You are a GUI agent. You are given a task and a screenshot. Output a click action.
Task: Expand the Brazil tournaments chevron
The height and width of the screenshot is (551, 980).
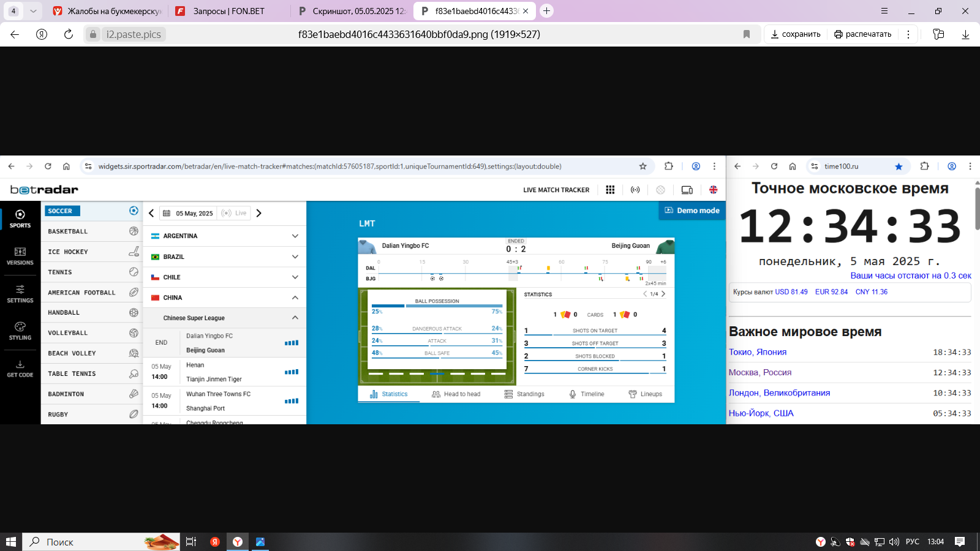click(x=295, y=257)
